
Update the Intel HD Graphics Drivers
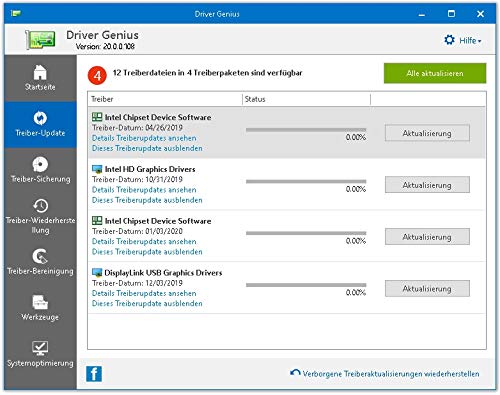(x=427, y=185)
